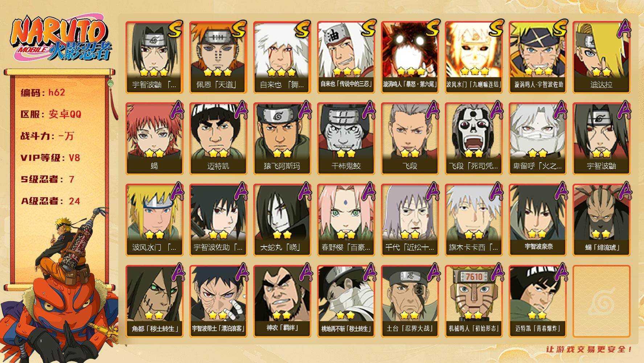Click the 宇智波泉奈 ninja card
This screenshot has width=644, height=363.
[x=537, y=220]
